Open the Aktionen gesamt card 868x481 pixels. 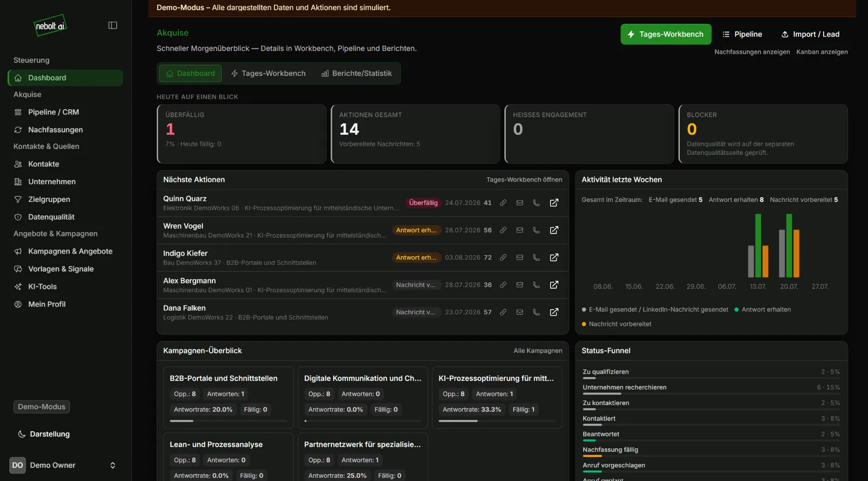[416, 134]
